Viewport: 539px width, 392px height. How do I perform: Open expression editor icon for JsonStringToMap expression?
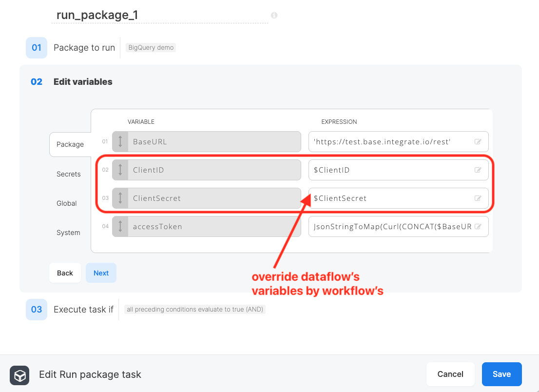click(478, 226)
